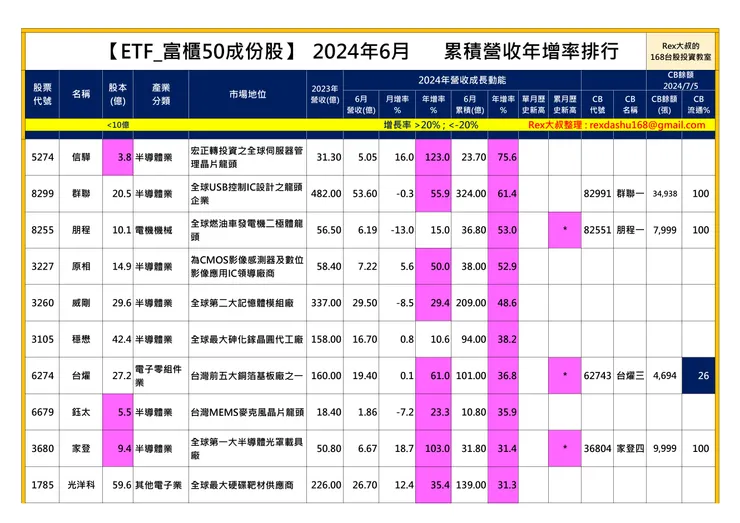Select the 股票代號 column header
The height and width of the screenshot is (523, 740).
pos(42,94)
